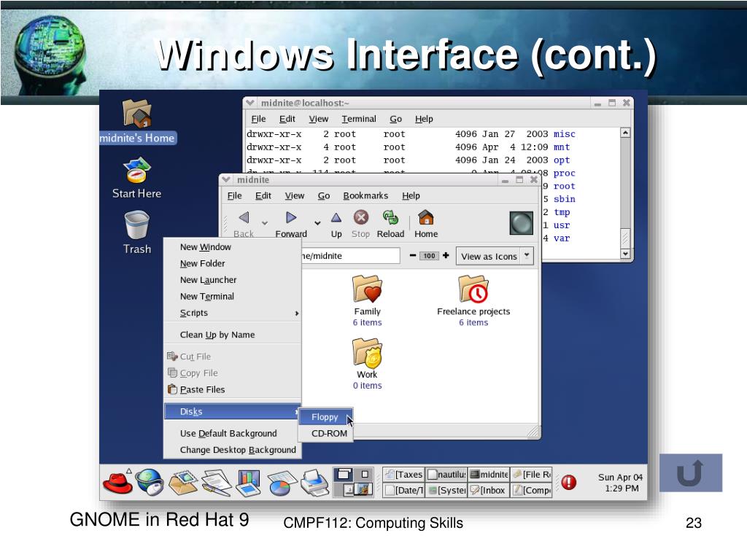The image size is (747, 560).
Task: Click the throbber icon in the file manager
Action: tap(521, 223)
